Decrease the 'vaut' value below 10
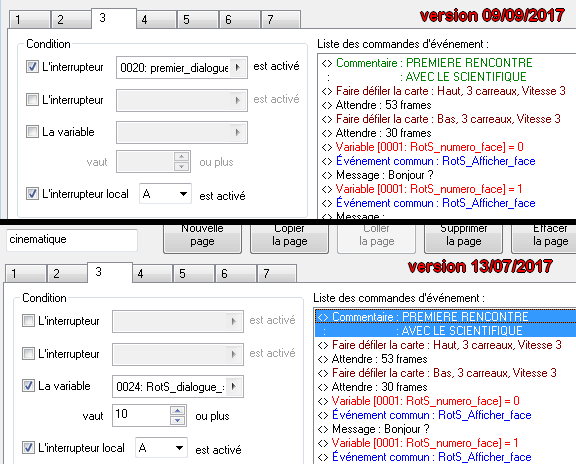The height and width of the screenshot is (464, 576). (178, 420)
